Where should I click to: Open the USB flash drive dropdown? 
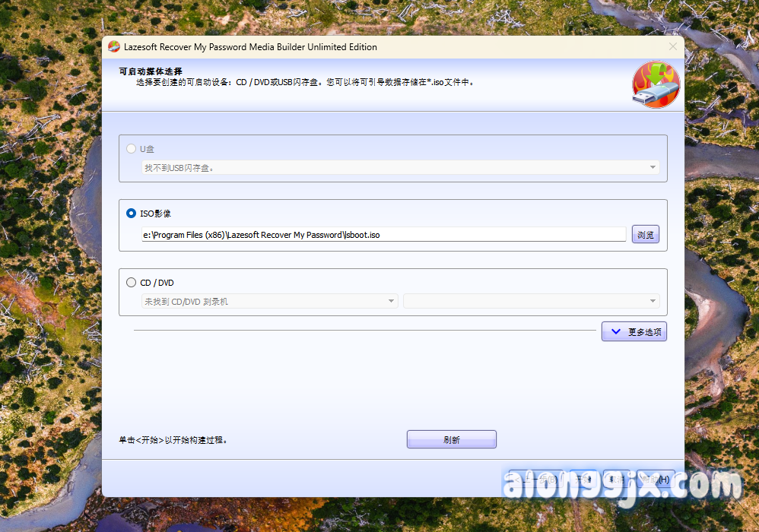pyautogui.click(x=400, y=167)
